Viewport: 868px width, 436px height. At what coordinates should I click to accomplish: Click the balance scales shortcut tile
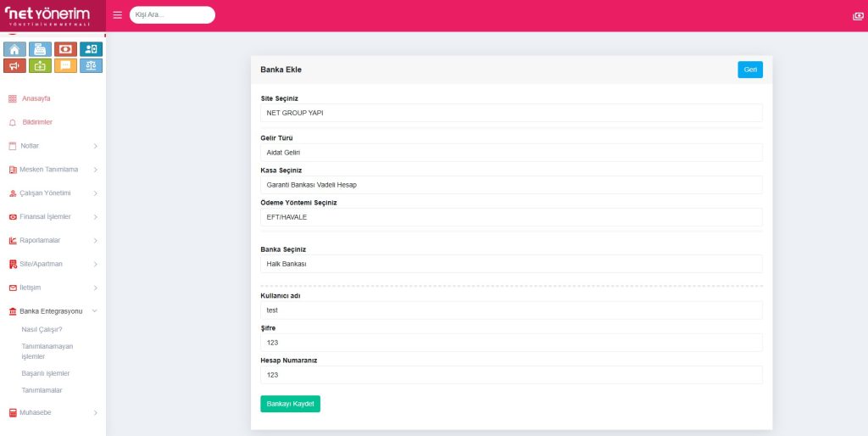tap(91, 65)
